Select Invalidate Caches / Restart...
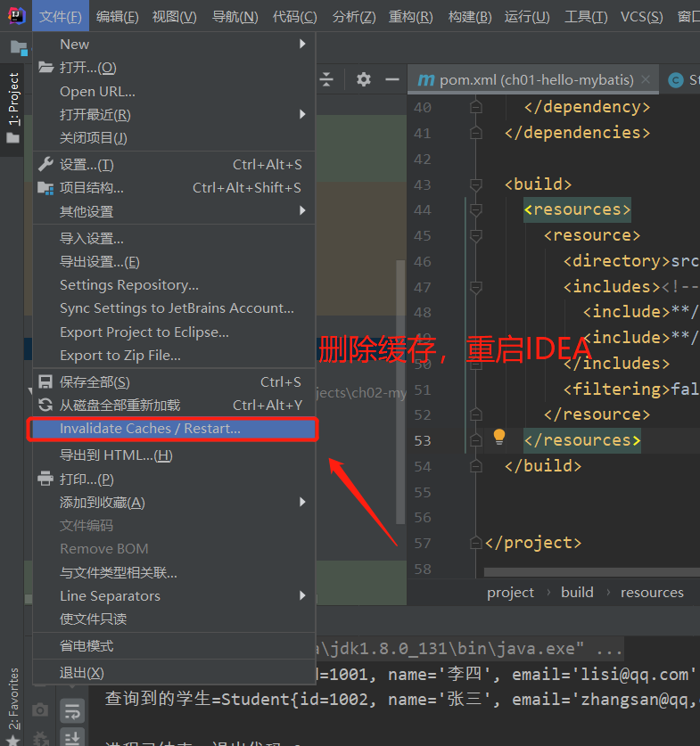This screenshot has height=746, width=700. [x=174, y=429]
